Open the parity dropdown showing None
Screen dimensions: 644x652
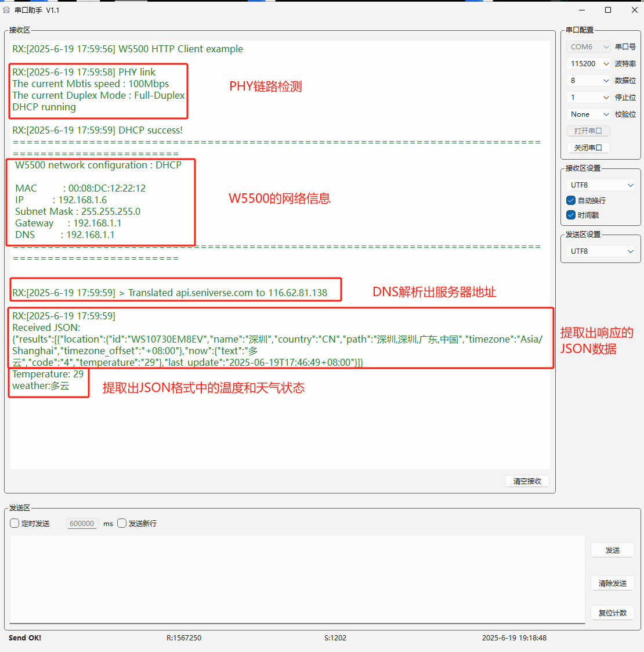coord(588,114)
